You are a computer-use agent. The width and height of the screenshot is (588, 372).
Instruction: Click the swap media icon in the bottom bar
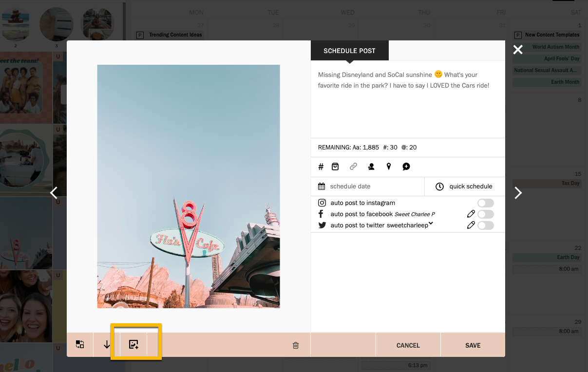(x=80, y=345)
